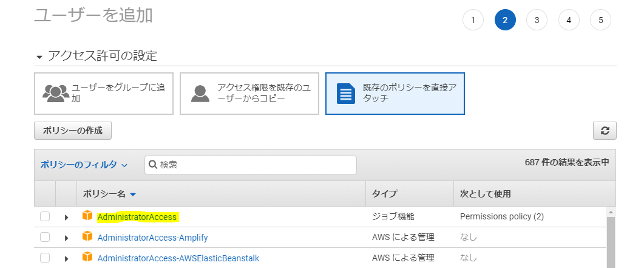Viewport: 644px width, 268px height.
Task: Select アクセス権限を既存のユーザーからコピー option
Action: [249, 94]
